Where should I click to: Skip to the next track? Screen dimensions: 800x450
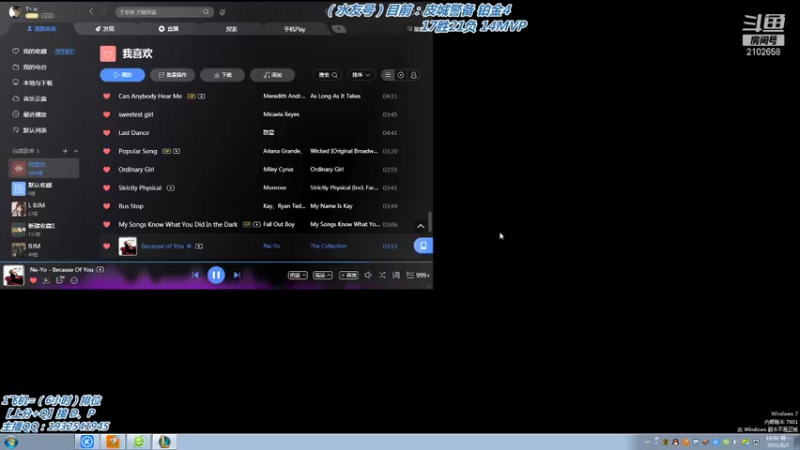[x=237, y=275]
